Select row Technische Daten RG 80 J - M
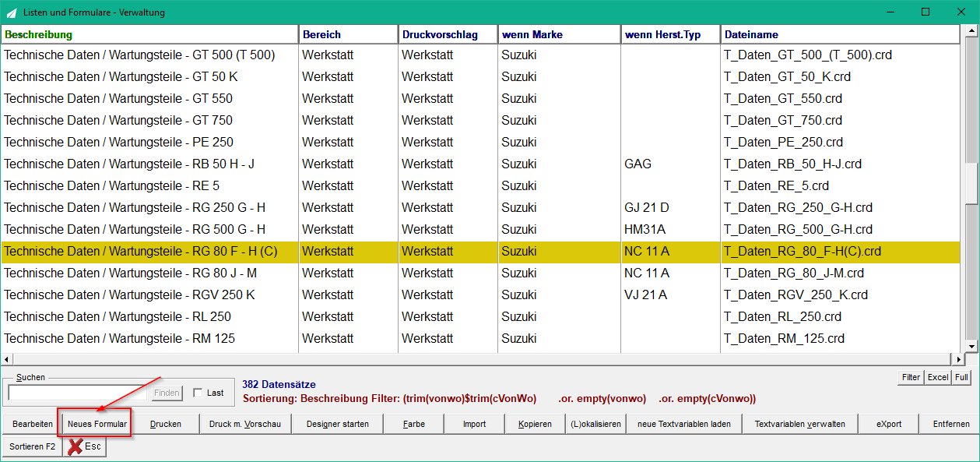 480,273
